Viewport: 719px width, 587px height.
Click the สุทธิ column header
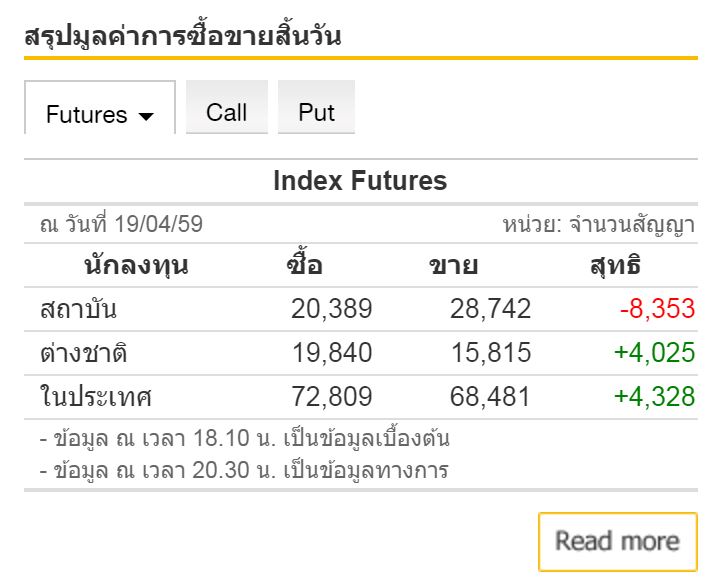pos(616,266)
